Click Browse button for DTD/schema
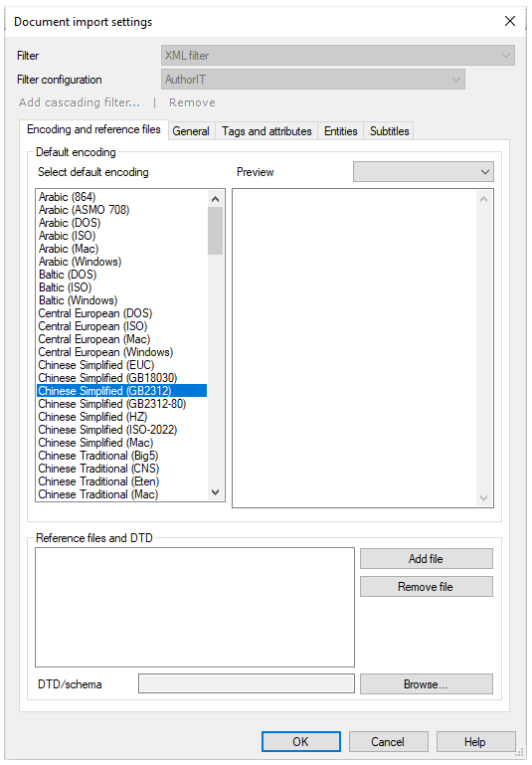Image resolution: width=532 pixels, height=765 pixels. point(427,684)
